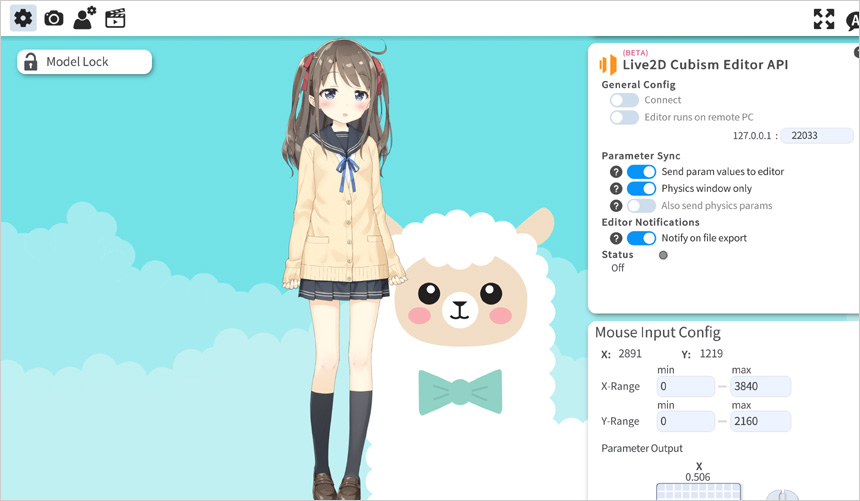Click the X-Range min input field
Image resolution: width=860 pixels, height=501 pixels.
tap(685, 386)
